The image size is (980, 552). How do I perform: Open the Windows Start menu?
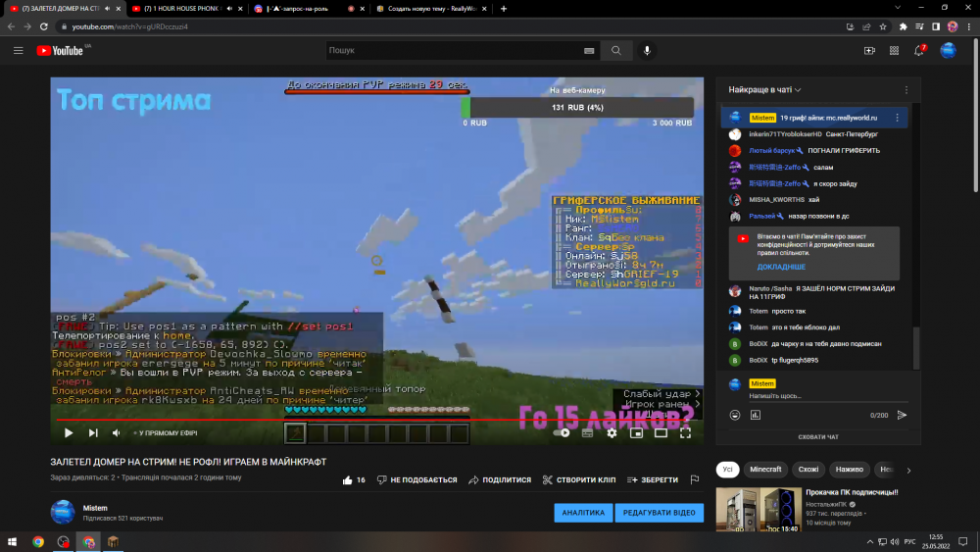click(x=12, y=542)
